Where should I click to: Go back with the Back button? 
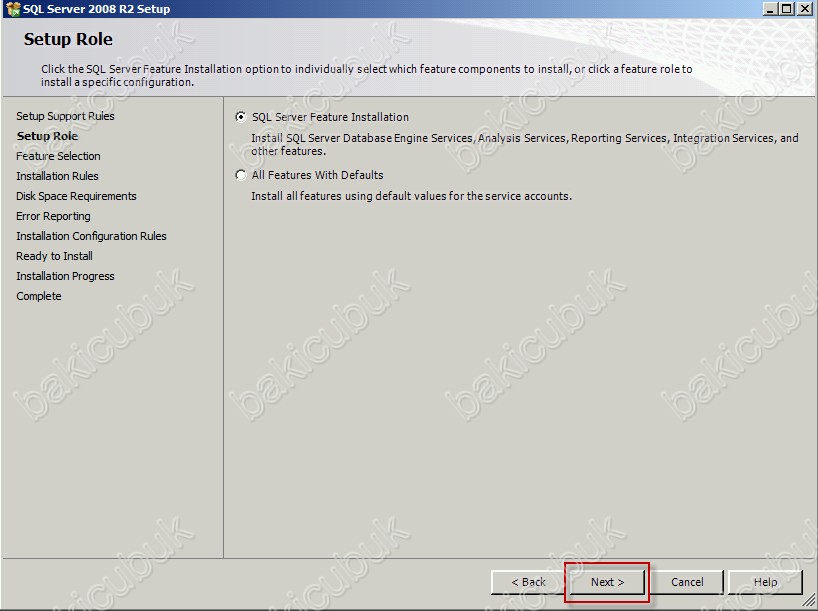[x=528, y=582]
